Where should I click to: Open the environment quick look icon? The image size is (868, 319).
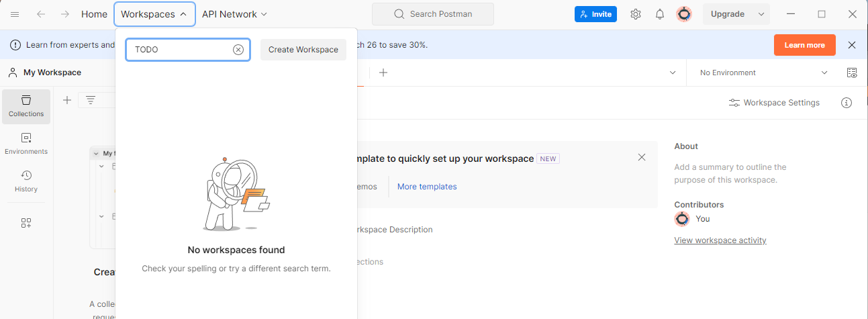pos(852,73)
